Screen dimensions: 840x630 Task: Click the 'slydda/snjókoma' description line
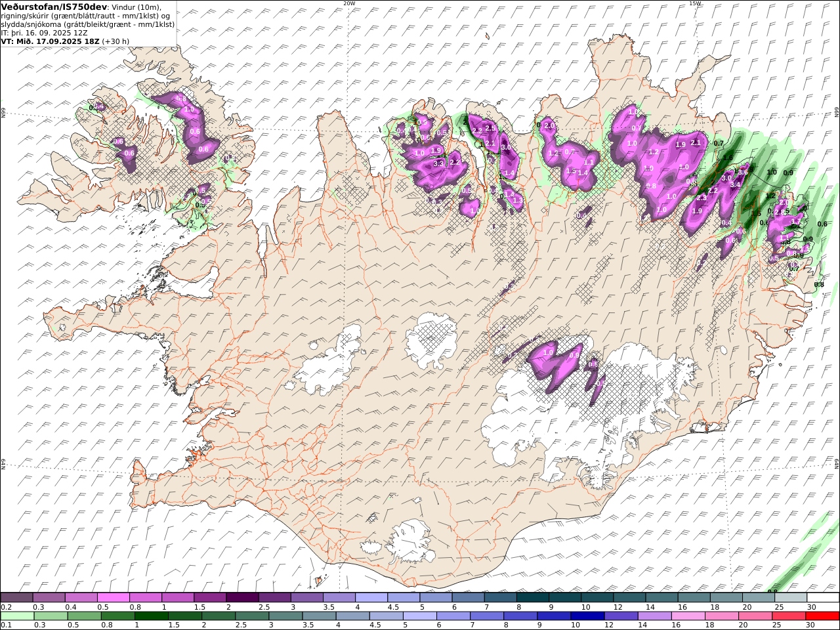(88, 24)
